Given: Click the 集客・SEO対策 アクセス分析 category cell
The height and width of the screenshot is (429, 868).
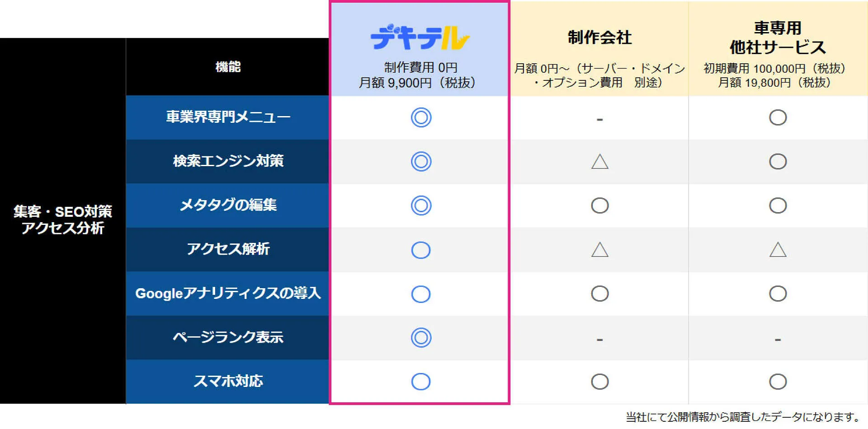Looking at the screenshot, I should pyautogui.click(x=63, y=220).
